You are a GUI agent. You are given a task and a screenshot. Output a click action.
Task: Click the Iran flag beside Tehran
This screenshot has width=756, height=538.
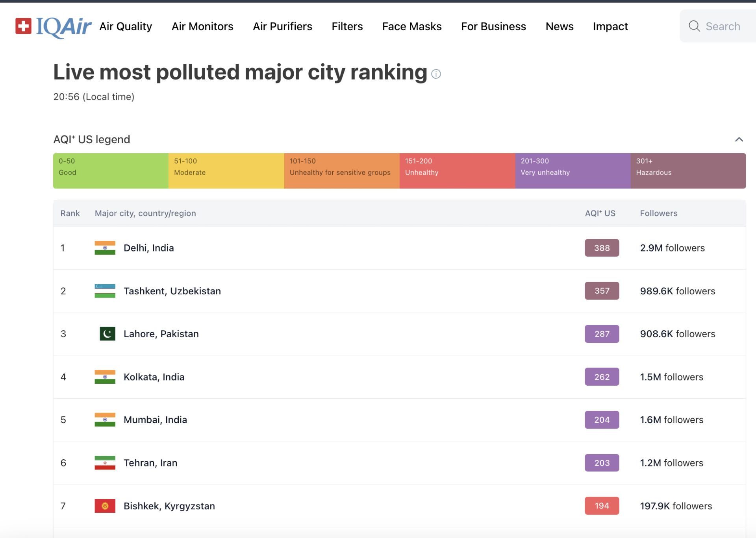(105, 463)
